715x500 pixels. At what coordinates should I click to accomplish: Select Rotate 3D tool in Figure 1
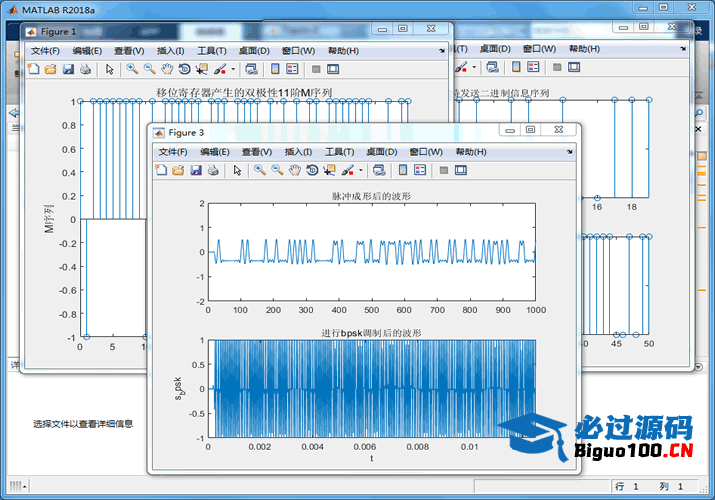pos(185,69)
